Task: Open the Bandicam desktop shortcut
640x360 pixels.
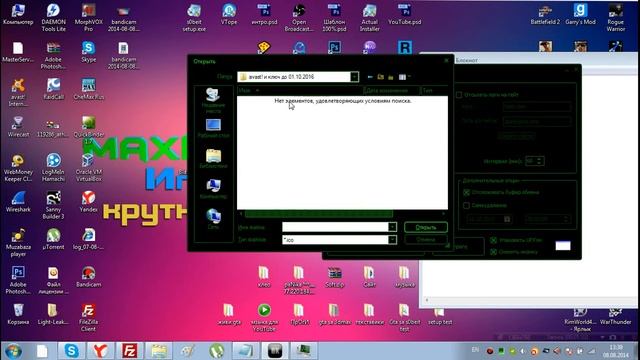Action: point(88,277)
